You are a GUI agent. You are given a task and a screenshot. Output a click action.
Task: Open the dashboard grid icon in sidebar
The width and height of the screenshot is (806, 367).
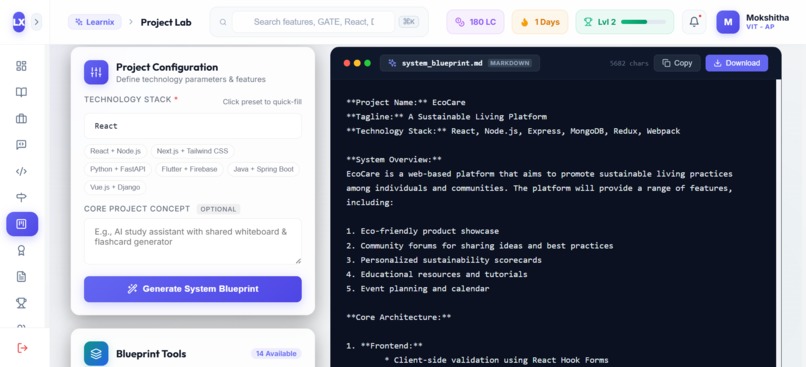[21, 66]
